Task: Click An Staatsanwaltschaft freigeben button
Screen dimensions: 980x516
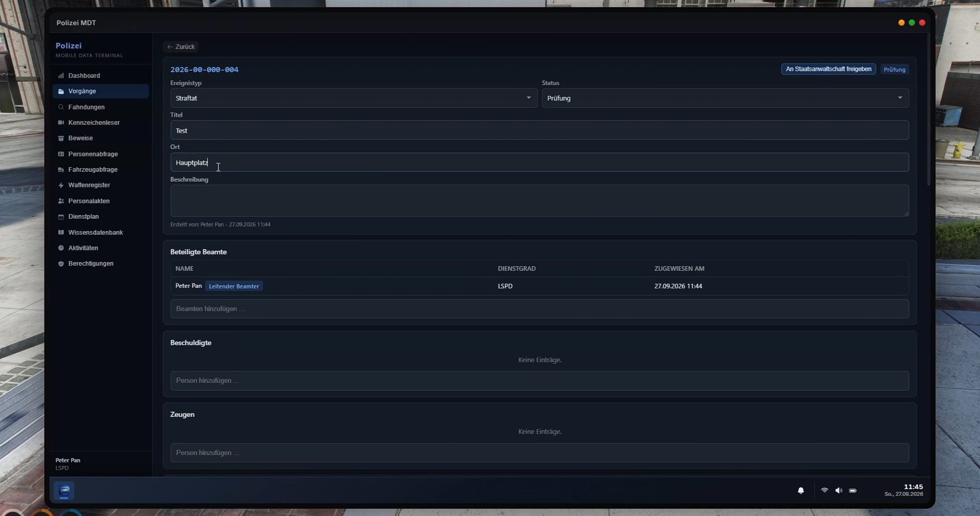Action: (x=828, y=69)
